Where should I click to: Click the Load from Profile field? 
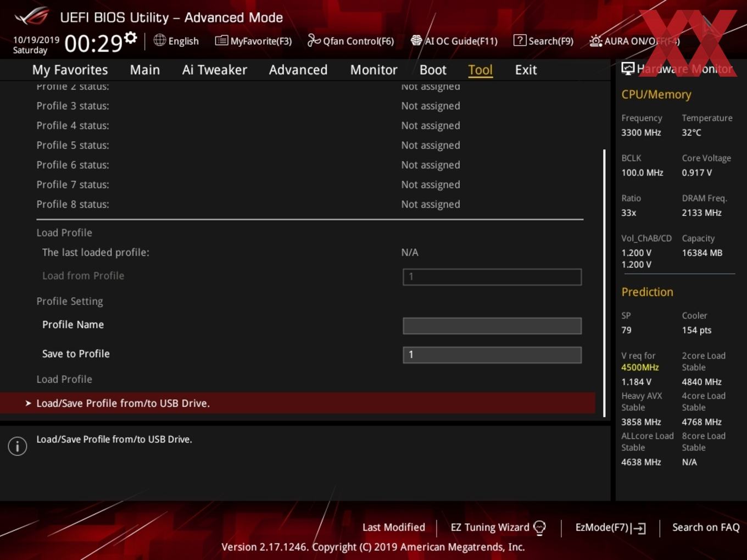492,277
